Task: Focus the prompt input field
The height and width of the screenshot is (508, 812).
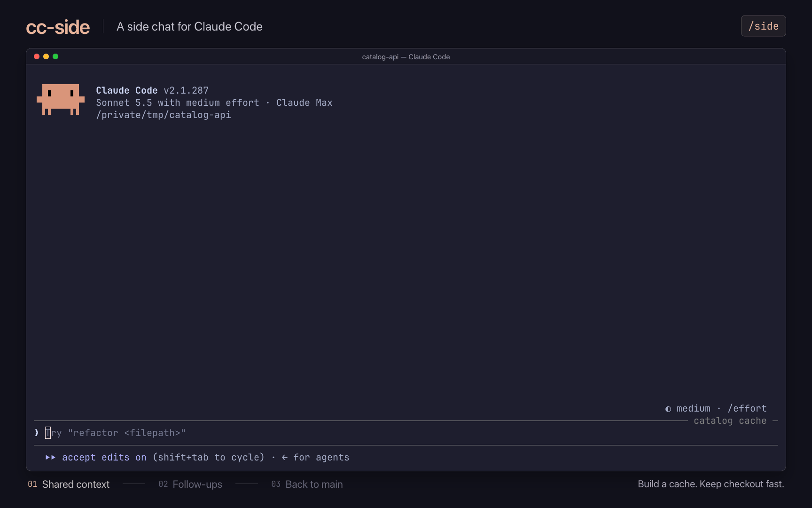Action: point(406,433)
